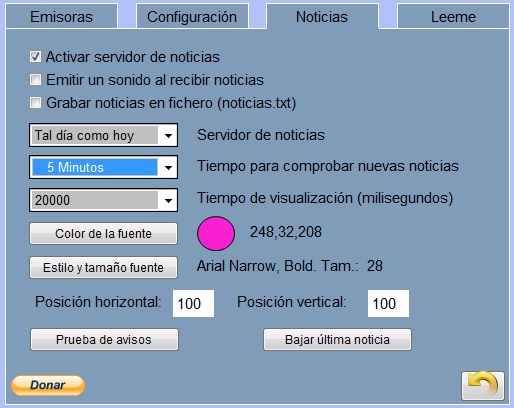Open the 5 Minutos check-interval dropdown

(x=168, y=167)
